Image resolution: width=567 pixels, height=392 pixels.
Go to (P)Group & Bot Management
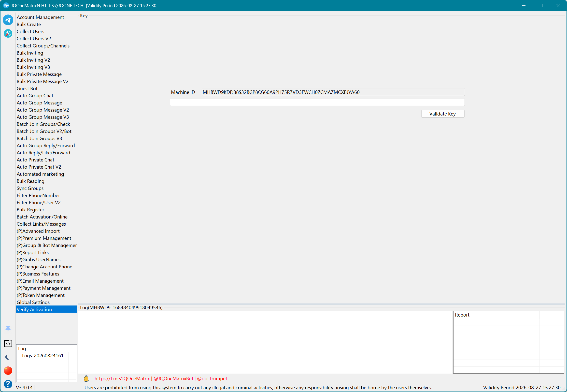47,245
